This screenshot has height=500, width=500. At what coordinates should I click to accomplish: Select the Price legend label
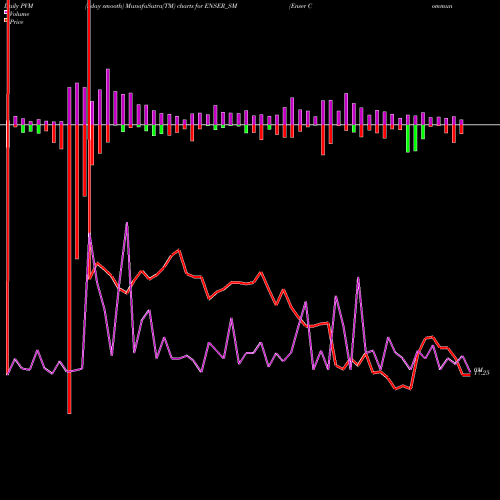click(x=16, y=22)
